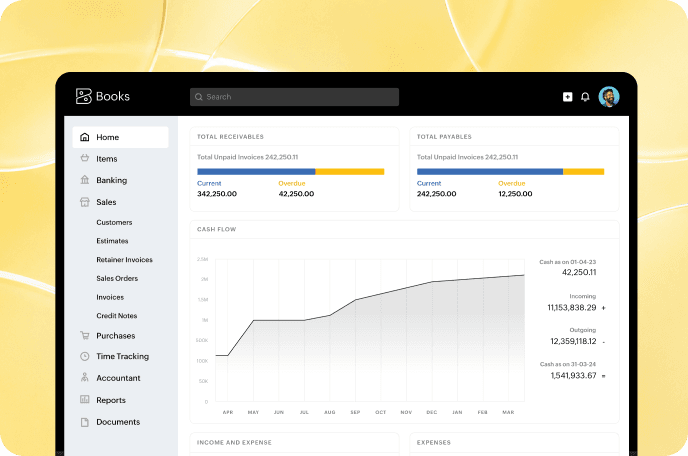This screenshot has width=688, height=456.
Task: Click payables Current amount 242,250.00
Action: point(437,194)
